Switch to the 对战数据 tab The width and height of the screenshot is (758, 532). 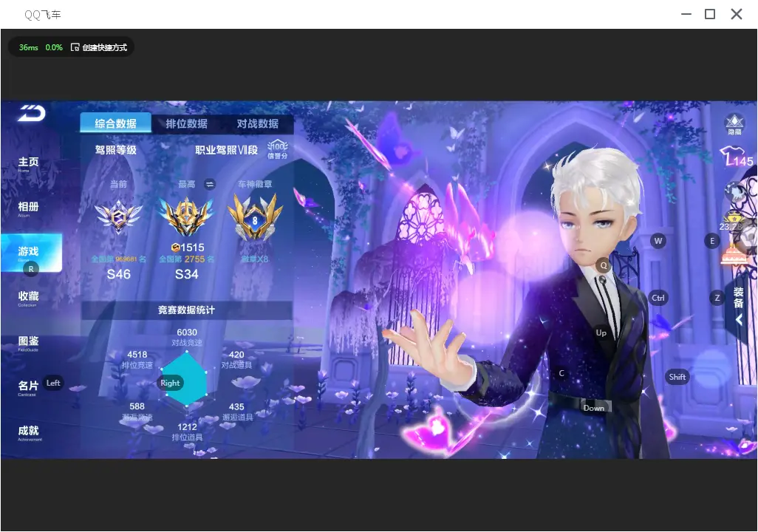[258, 123]
